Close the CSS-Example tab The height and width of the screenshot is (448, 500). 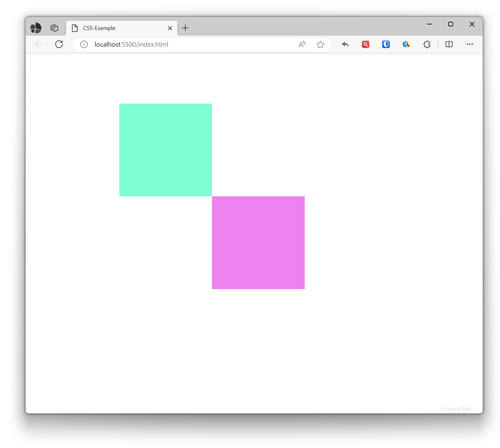170,28
